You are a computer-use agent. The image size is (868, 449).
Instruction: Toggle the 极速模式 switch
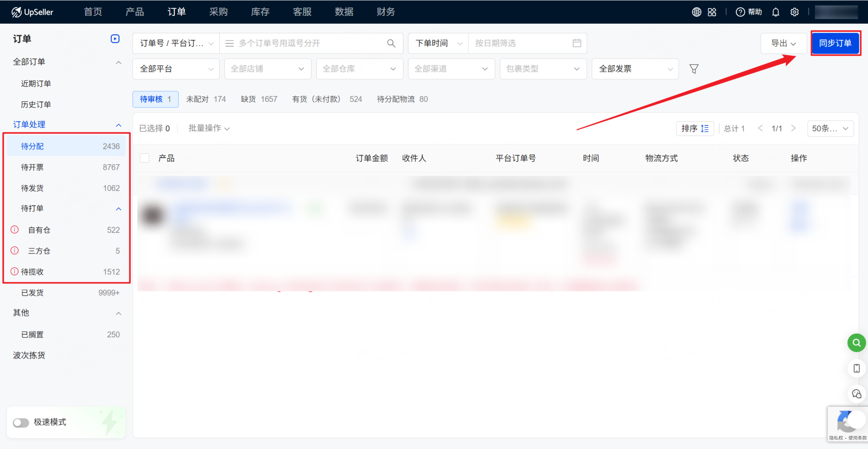pos(21,422)
